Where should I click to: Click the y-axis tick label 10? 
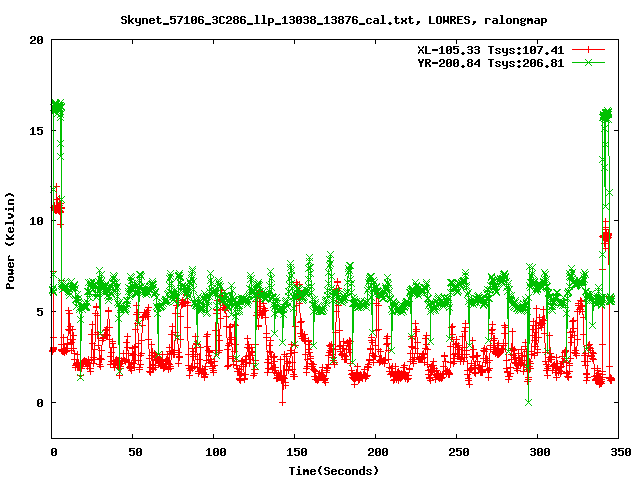pyautogui.click(x=36, y=221)
